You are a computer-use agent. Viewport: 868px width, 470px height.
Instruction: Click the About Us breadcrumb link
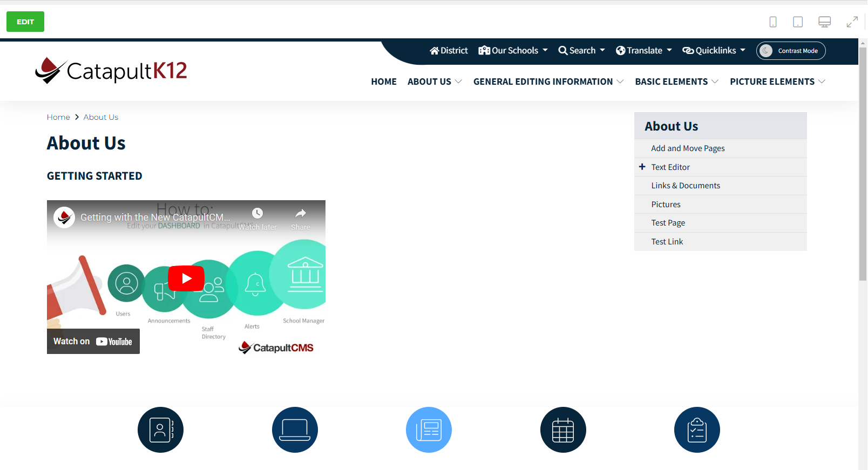click(101, 117)
